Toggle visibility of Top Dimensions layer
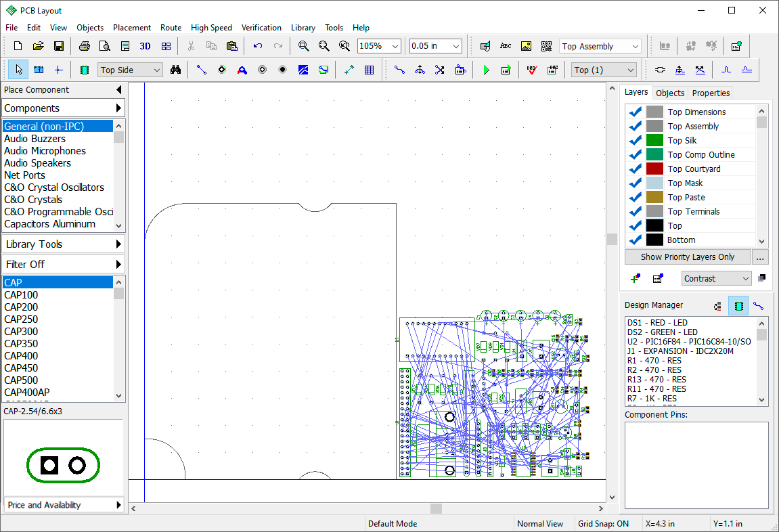The height and width of the screenshot is (532, 779). (x=635, y=112)
